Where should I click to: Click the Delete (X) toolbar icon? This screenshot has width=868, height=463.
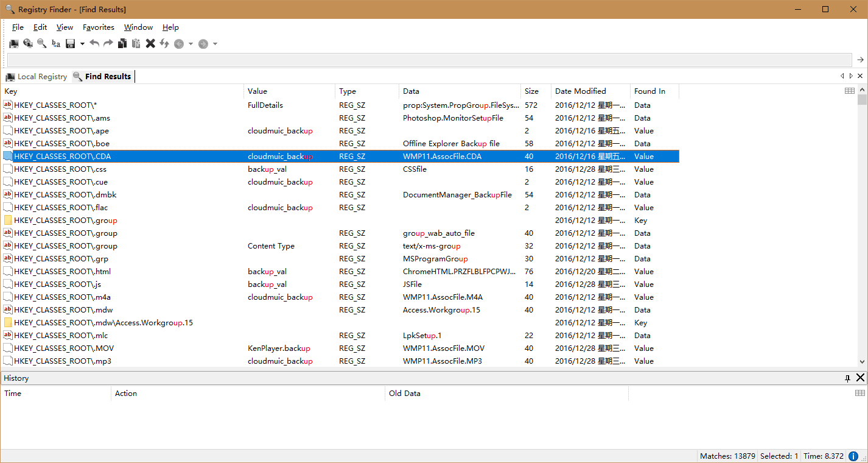click(x=150, y=43)
